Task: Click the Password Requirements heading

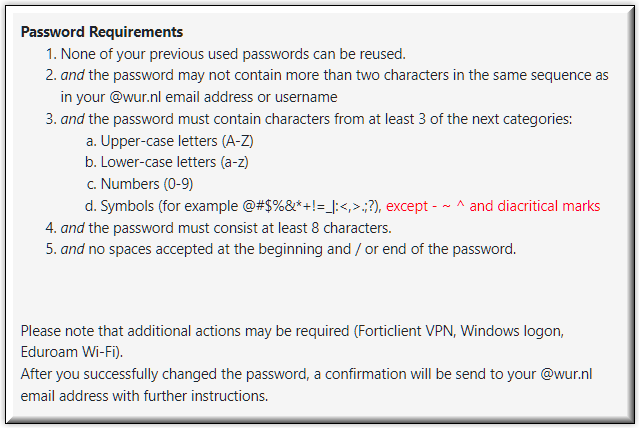Action: click(102, 32)
